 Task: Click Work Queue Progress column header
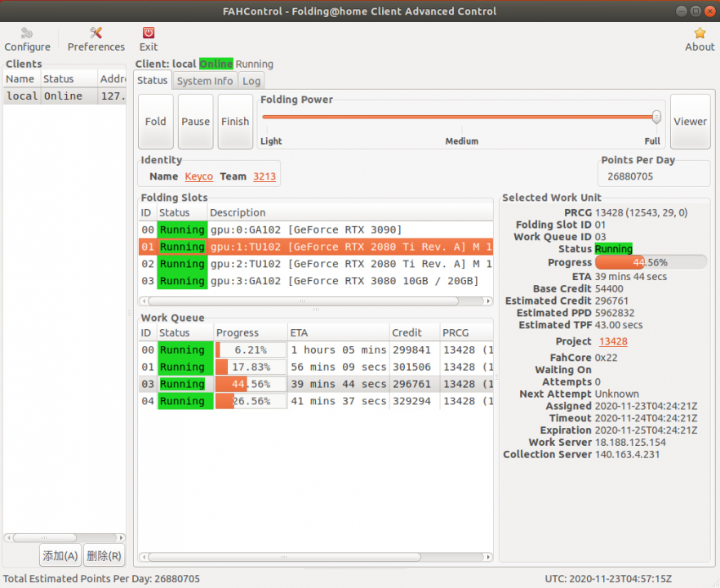point(251,332)
